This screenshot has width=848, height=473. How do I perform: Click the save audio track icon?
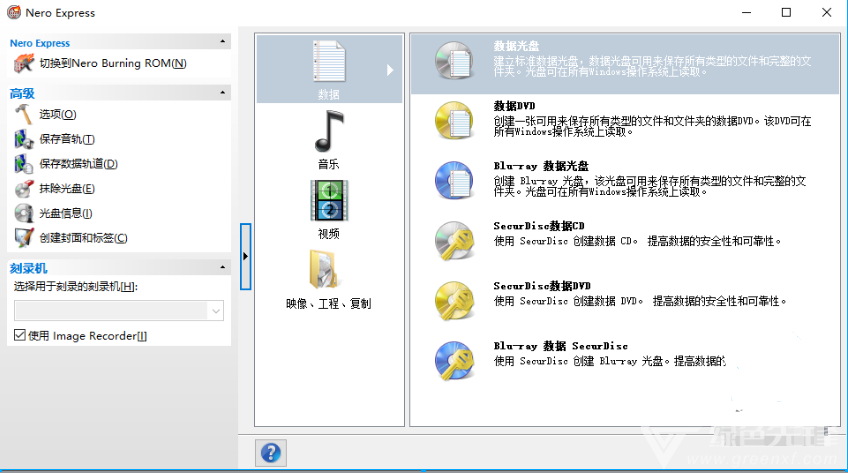tap(24, 139)
